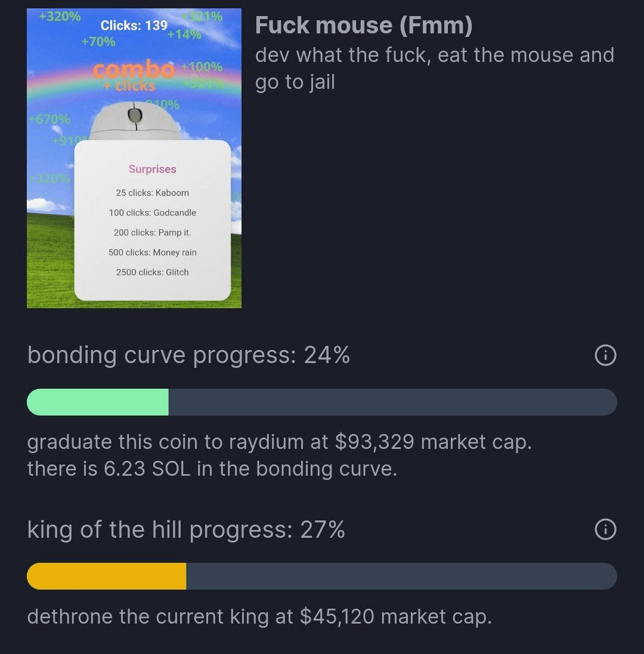Screen dimensions: 644x654
Task: Click the 'bonding curve progress: 24%' label
Action: 188,355
